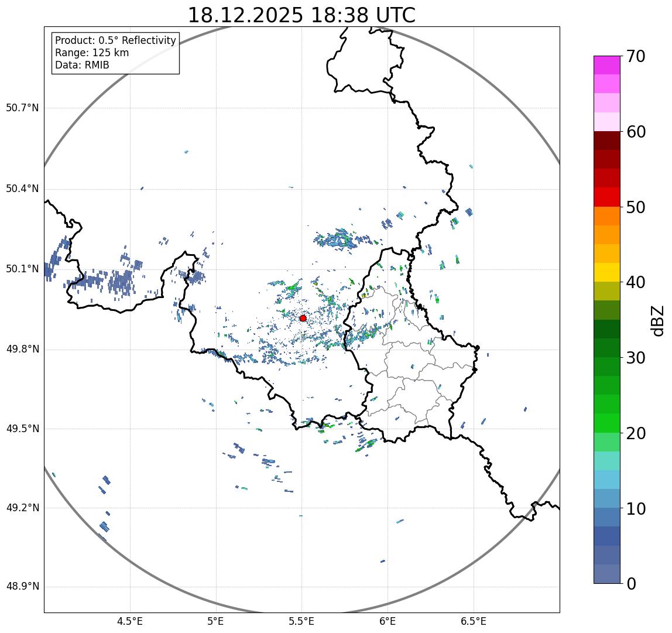Select 'Range: 125 km' legend text
Viewport: 672px width, 633px height.
coord(92,53)
